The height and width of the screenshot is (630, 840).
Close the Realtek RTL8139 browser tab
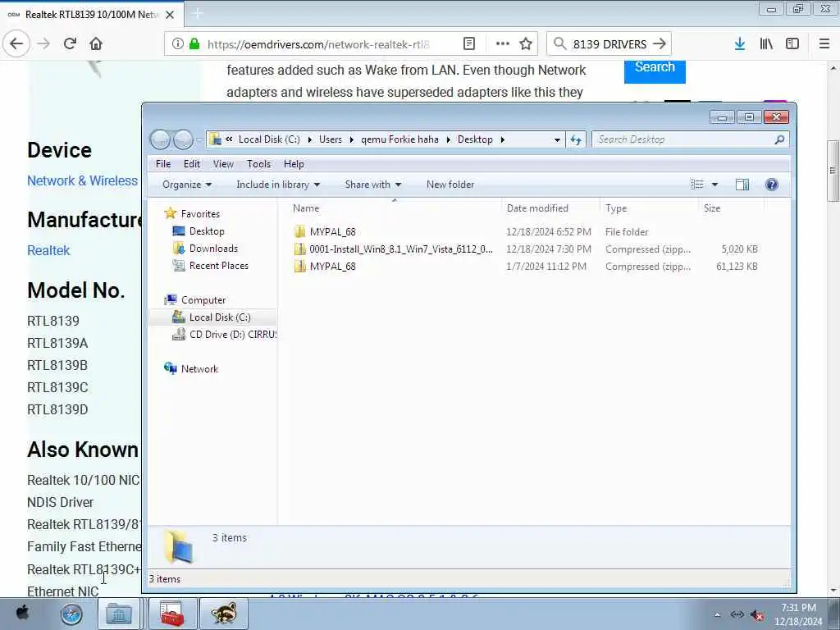(170, 15)
